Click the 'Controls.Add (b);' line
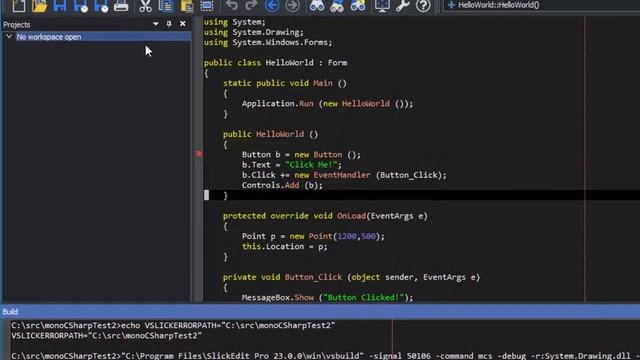 point(282,185)
